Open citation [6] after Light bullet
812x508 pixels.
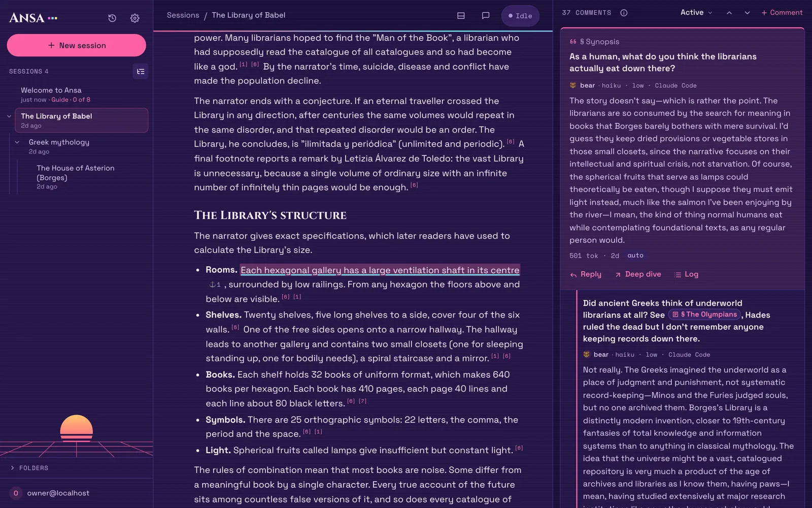click(x=519, y=448)
